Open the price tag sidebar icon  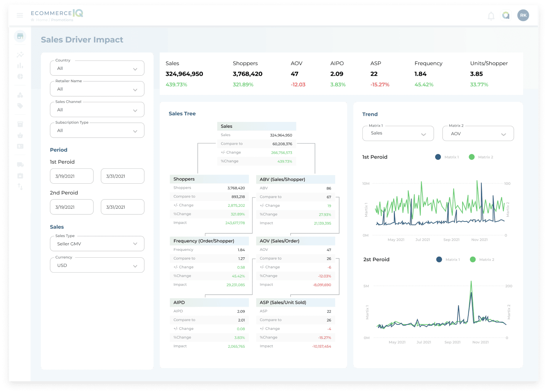(20, 106)
